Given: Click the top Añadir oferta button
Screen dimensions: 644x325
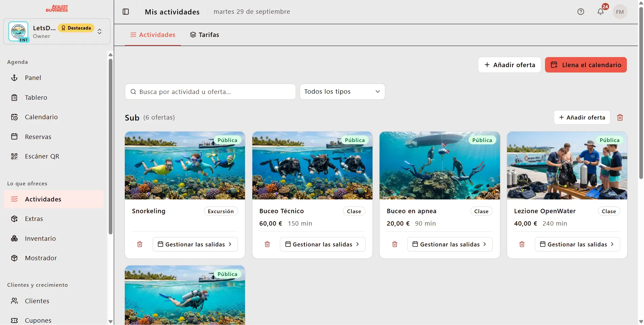Looking at the screenshot, I should click(x=509, y=65).
